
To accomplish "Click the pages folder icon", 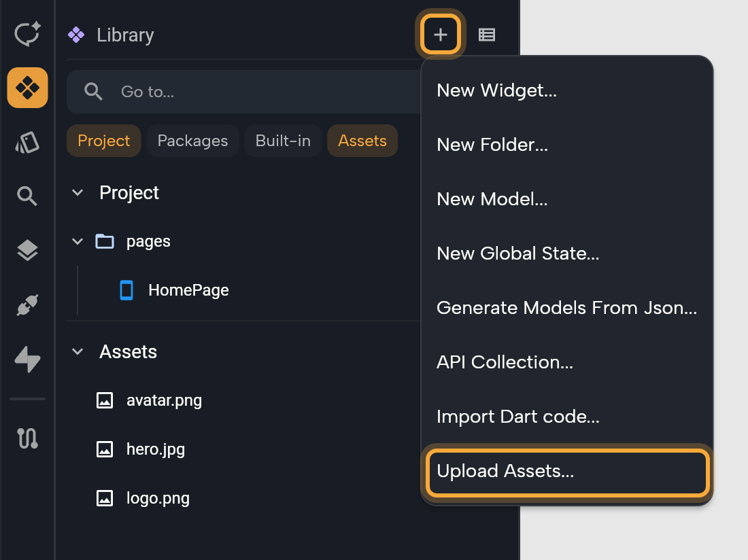I will pyautogui.click(x=105, y=242).
